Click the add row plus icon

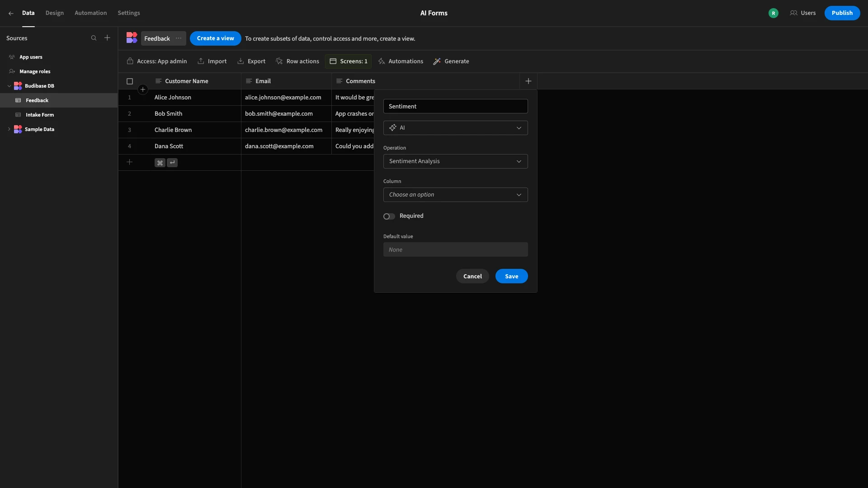(129, 162)
